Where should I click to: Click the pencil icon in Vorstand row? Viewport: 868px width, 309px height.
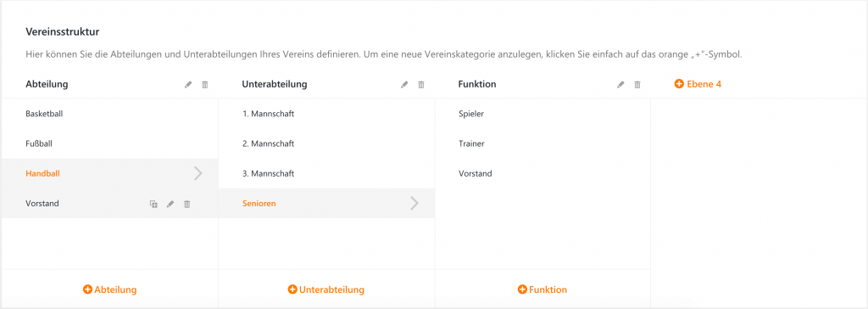(x=170, y=204)
